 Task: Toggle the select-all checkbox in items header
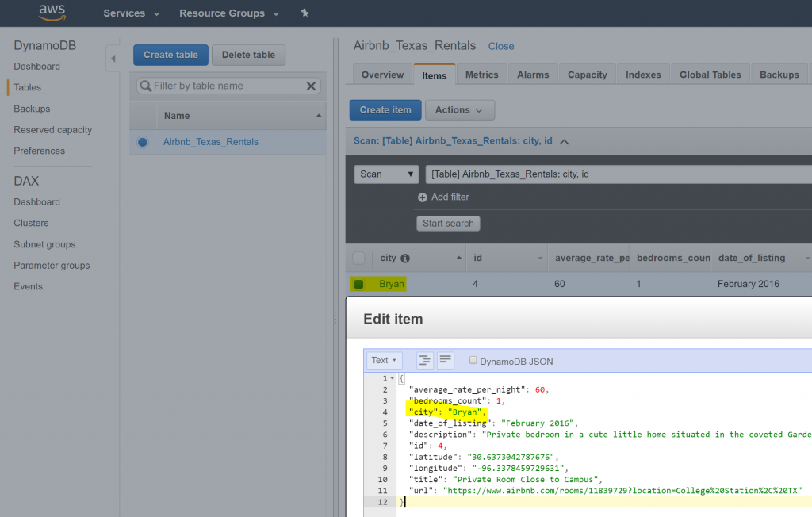[358, 258]
